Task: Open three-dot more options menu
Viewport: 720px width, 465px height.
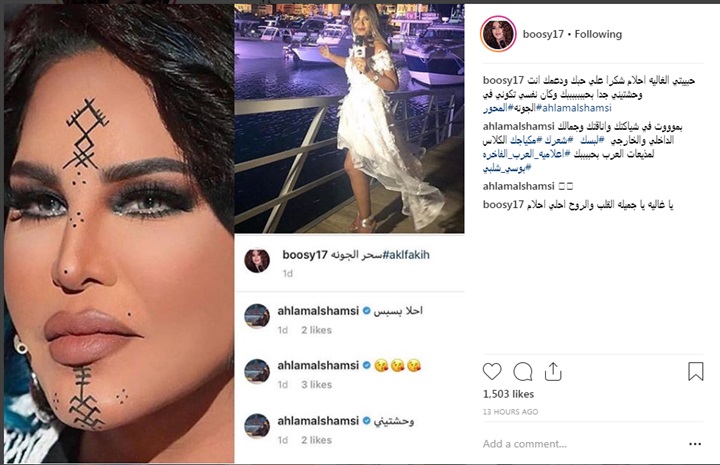Action: pyautogui.click(x=695, y=444)
